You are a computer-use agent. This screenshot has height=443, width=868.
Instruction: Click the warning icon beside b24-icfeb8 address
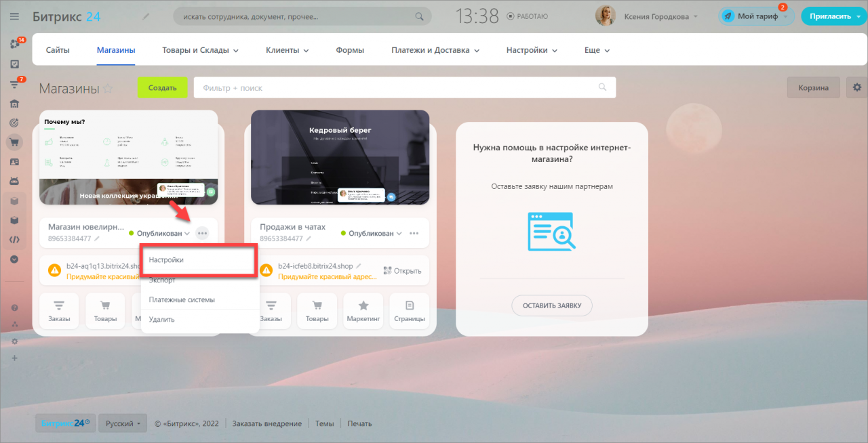266,271
